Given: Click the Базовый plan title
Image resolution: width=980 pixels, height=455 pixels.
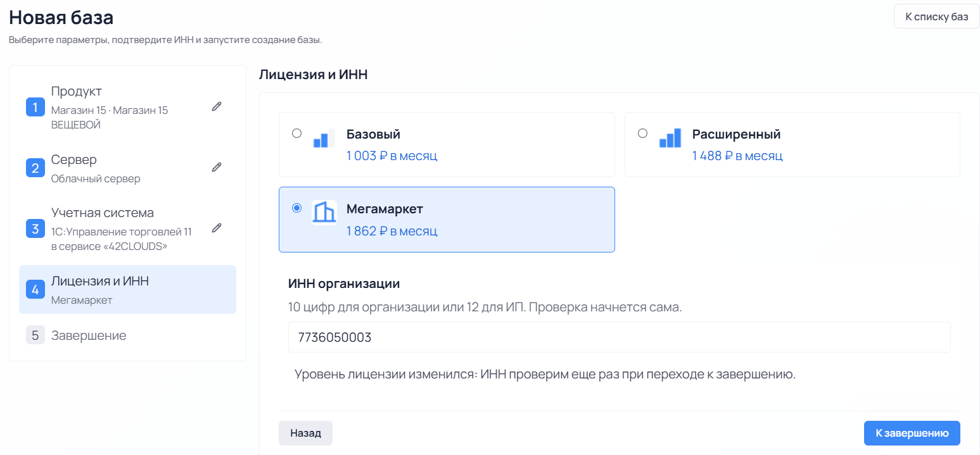Looking at the screenshot, I should [373, 134].
